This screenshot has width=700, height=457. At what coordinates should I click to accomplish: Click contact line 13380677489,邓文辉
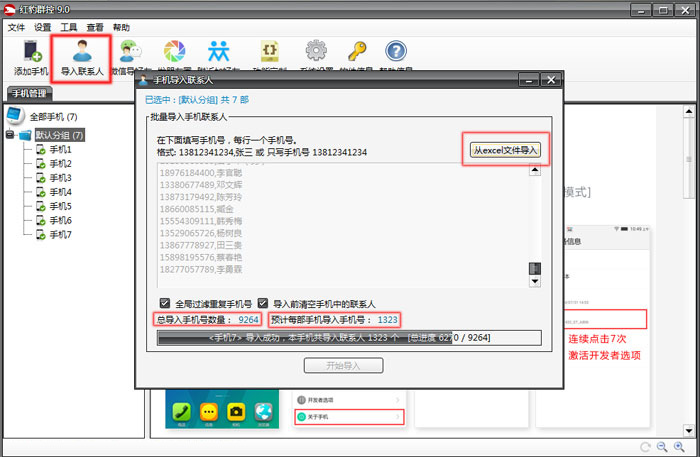[x=201, y=185]
